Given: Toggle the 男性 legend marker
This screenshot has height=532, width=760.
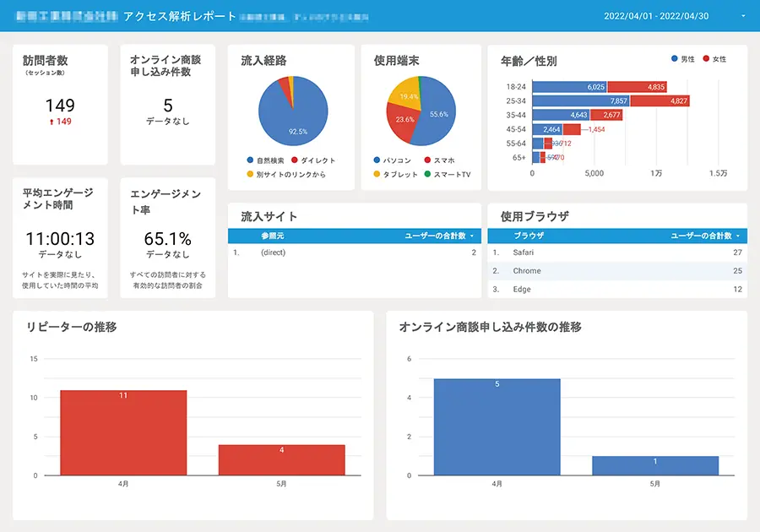Looking at the screenshot, I should point(674,59).
